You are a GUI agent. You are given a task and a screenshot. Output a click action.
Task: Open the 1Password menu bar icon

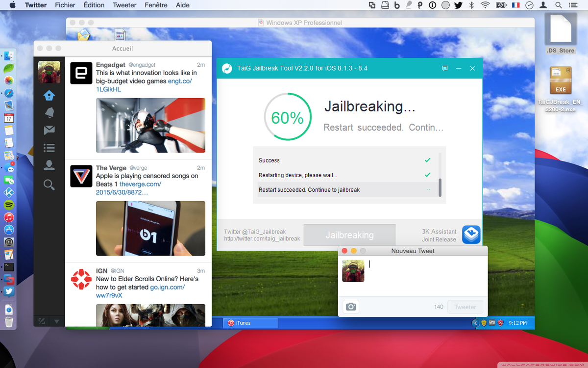click(x=433, y=5)
